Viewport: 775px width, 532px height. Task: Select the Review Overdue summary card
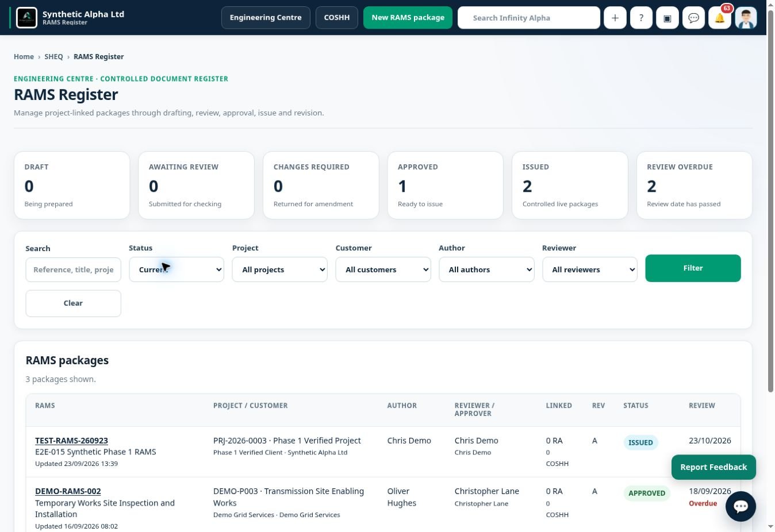(x=695, y=185)
